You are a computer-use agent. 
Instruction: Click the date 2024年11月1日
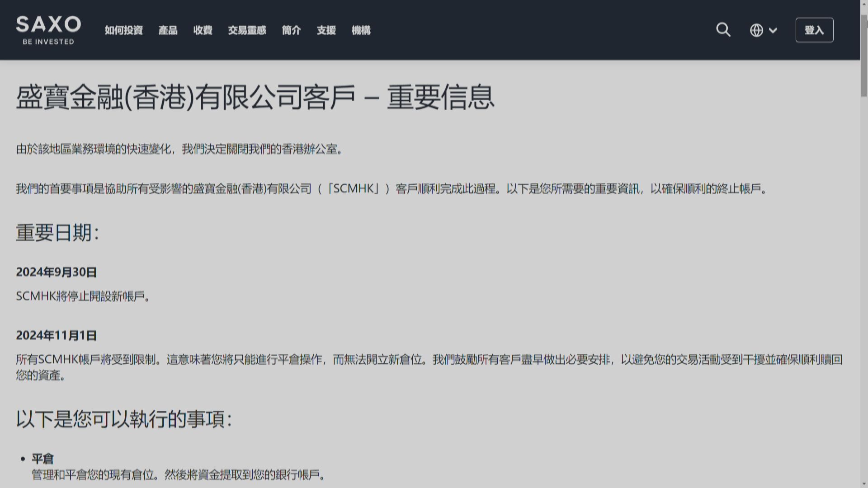(57, 335)
